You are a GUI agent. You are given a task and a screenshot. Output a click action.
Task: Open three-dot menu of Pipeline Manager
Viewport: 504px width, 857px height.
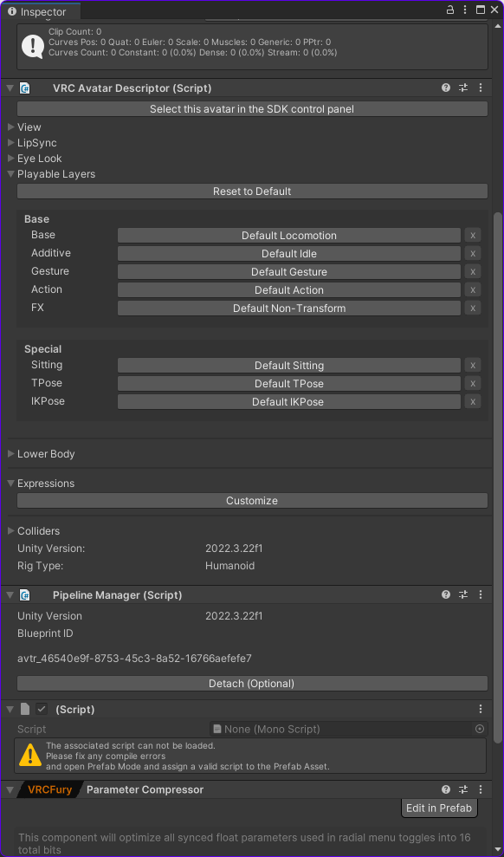coord(481,594)
